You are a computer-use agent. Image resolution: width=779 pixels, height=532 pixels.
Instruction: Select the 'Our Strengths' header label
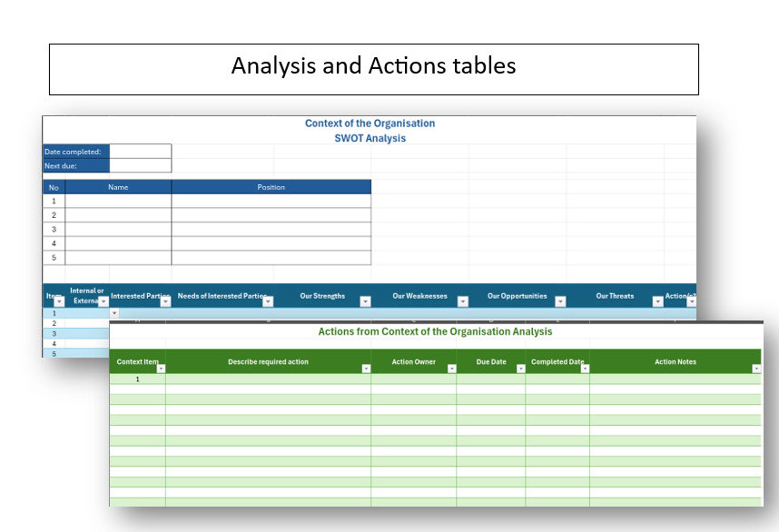click(322, 296)
